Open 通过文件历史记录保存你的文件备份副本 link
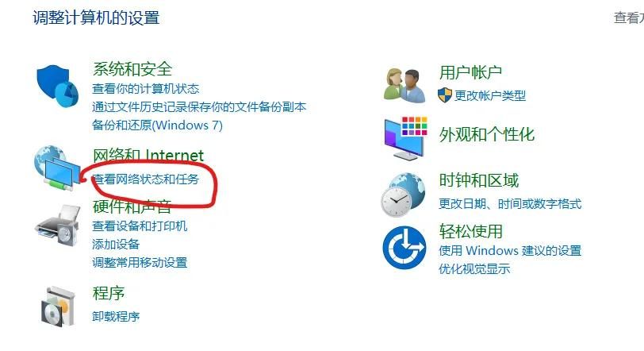Image resolution: width=644 pixels, height=351 pixels. (199, 107)
